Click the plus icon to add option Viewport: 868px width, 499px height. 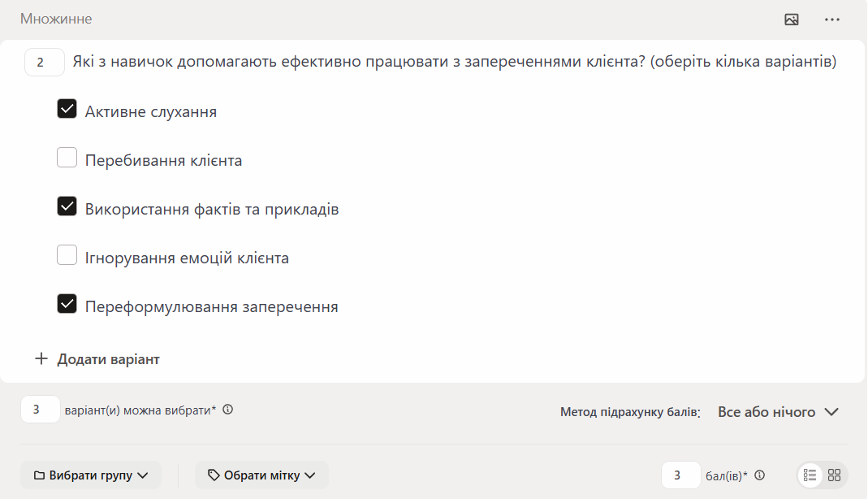pyautogui.click(x=41, y=358)
